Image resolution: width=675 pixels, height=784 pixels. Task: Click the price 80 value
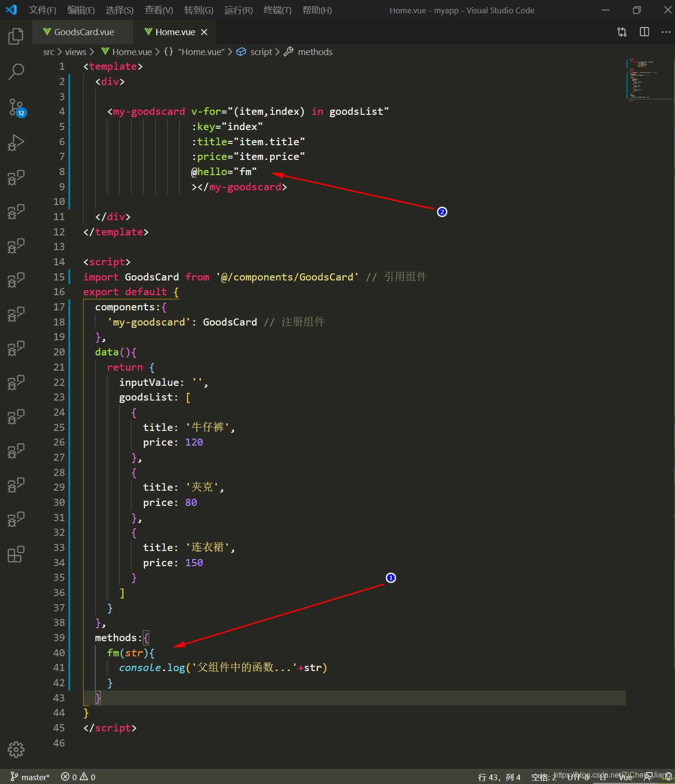(191, 502)
